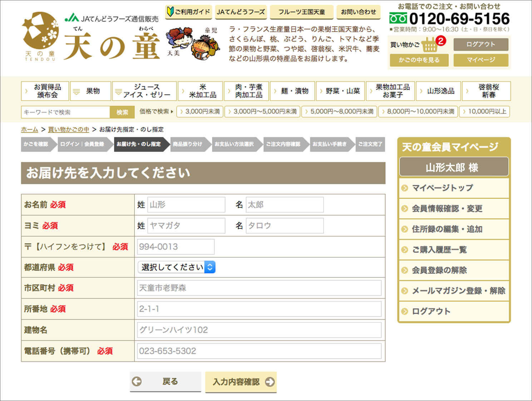Open the 麺・漬物 category
This screenshot has height=401, width=532.
pyautogui.click(x=292, y=91)
